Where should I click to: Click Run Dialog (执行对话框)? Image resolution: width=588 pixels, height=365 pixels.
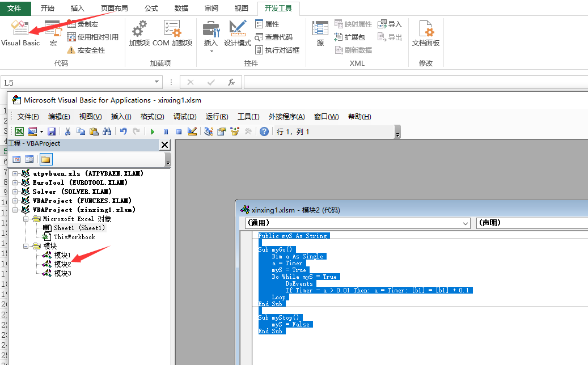(x=277, y=50)
